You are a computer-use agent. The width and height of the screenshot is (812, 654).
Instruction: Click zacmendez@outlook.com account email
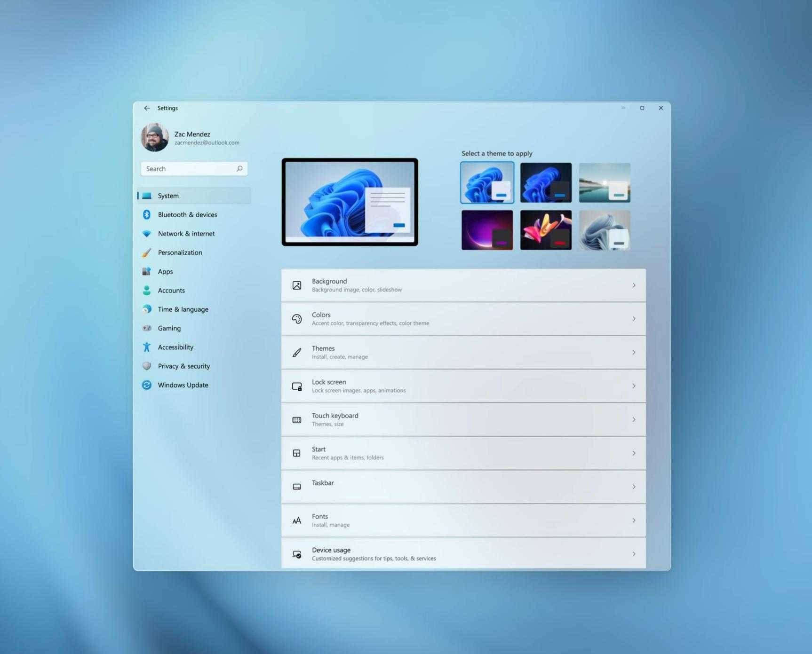[x=207, y=143]
